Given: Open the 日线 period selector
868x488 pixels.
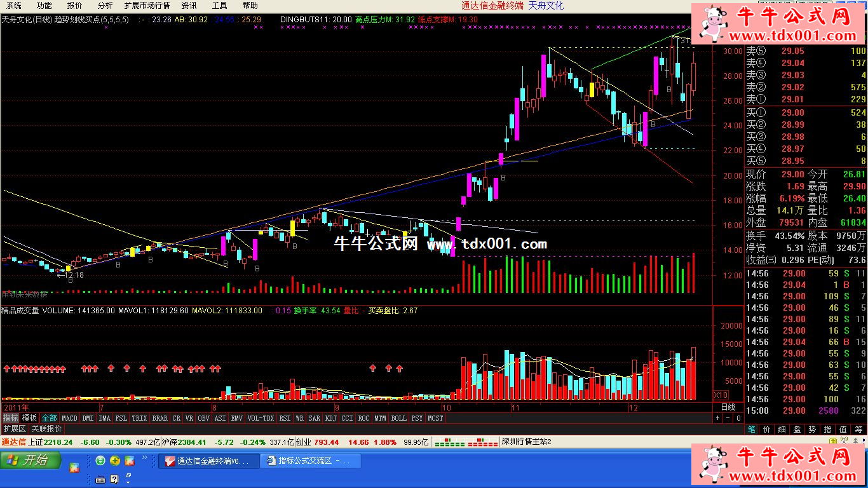Looking at the screenshot, I should (728, 407).
